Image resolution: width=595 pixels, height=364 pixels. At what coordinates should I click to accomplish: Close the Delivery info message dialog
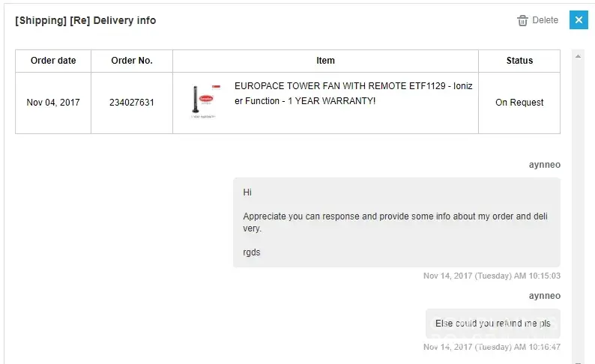coord(579,20)
